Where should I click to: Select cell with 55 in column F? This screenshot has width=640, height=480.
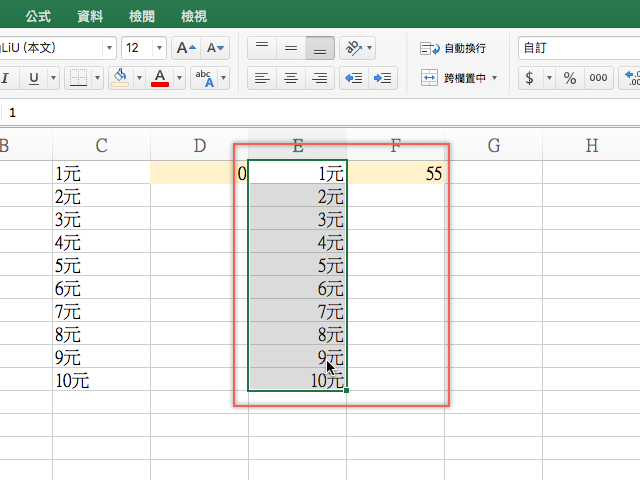396,173
